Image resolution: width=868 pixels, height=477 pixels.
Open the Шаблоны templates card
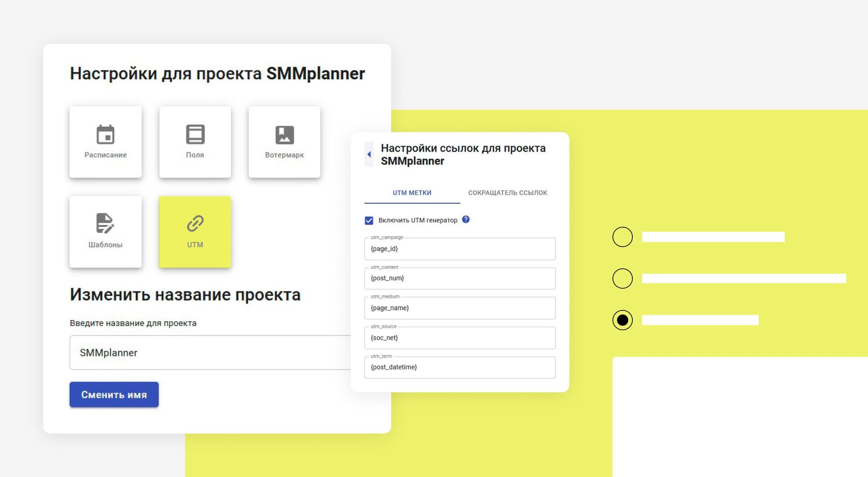[x=105, y=232]
